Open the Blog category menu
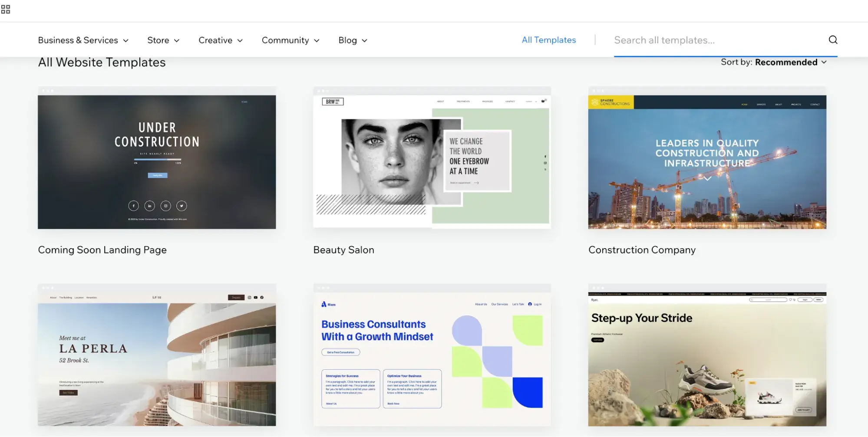Screen dimensions: 868x437 pos(353,40)
